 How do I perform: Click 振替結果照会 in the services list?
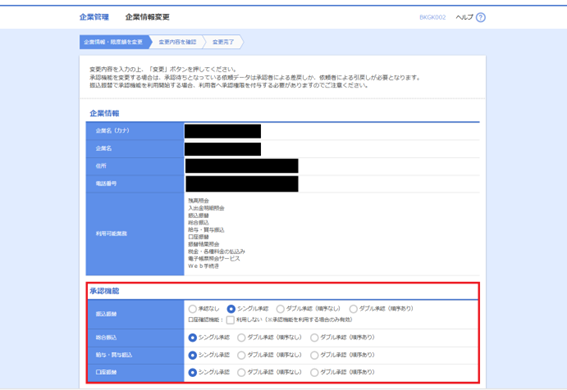point(204,244)
